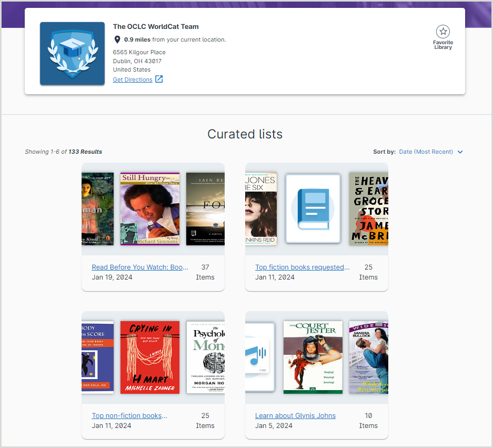Click the Get Directions link

(x=132, y=79)
